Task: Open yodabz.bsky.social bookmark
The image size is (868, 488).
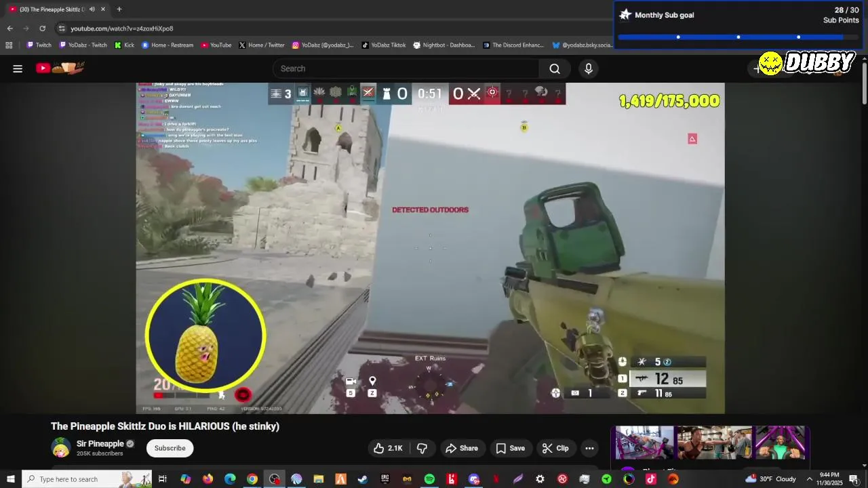Action: [583, 45]
